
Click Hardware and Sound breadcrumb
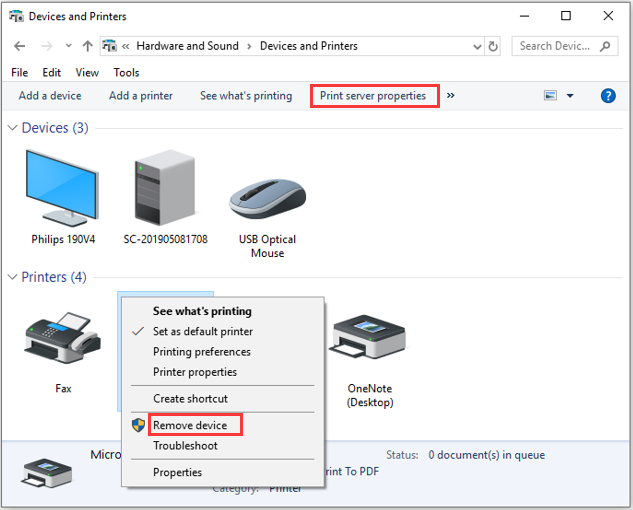coord(187,46)
